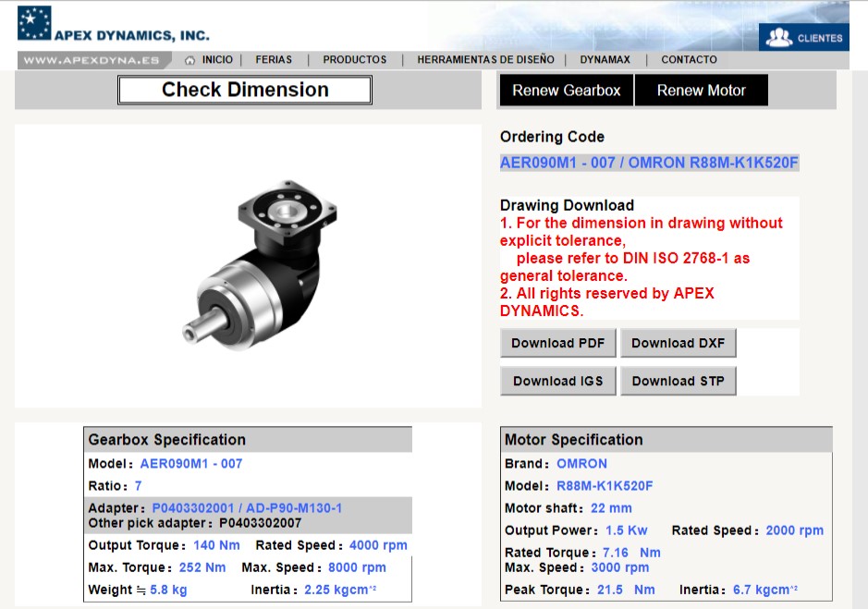868x609 pixels.
Task: Click the Ratio value 7
Action: [x=139, y=485]
